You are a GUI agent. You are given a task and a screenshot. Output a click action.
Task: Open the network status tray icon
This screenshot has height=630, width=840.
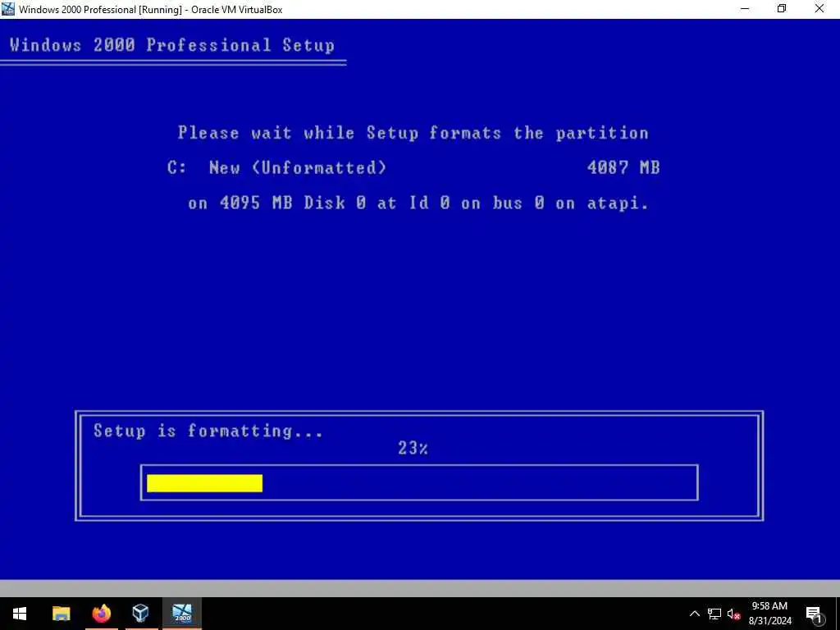714,614
